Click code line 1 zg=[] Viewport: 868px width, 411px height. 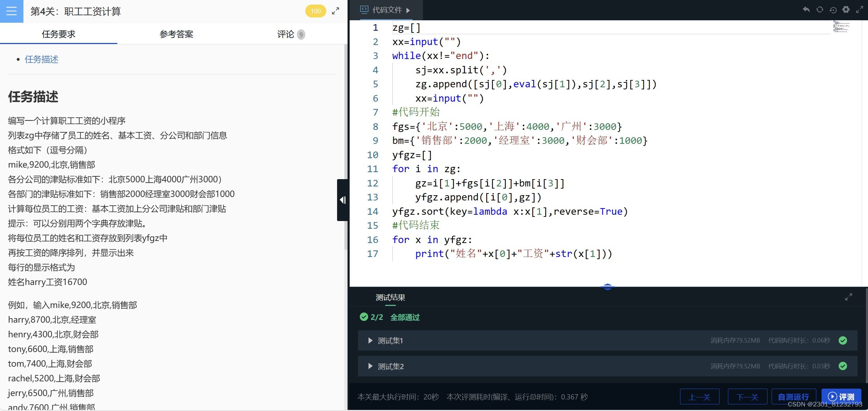(x=406, y=28)
